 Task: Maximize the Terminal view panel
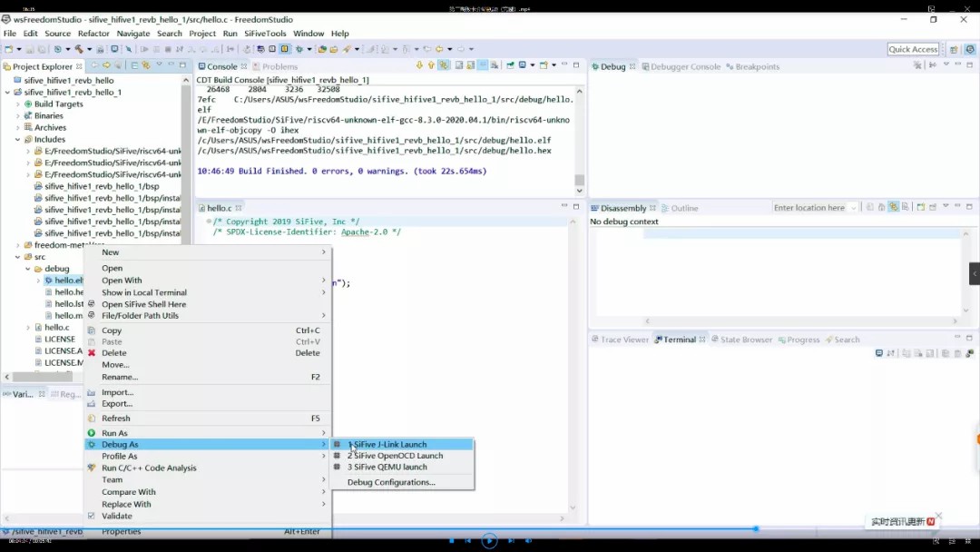point(969,338)
